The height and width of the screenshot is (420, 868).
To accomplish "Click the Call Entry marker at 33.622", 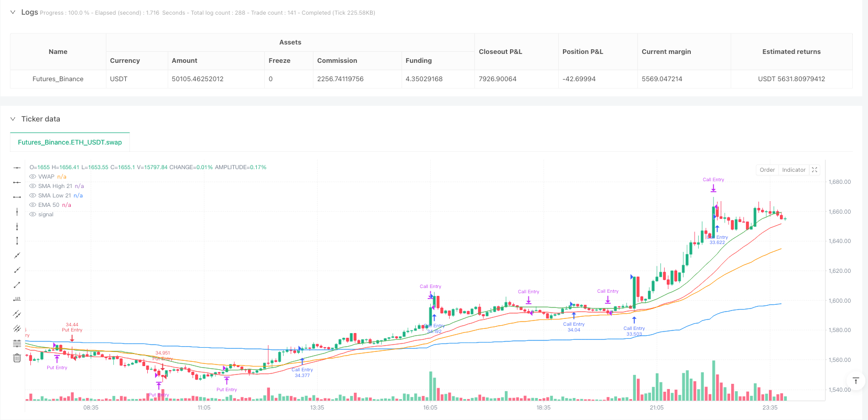I will point(717,239).
